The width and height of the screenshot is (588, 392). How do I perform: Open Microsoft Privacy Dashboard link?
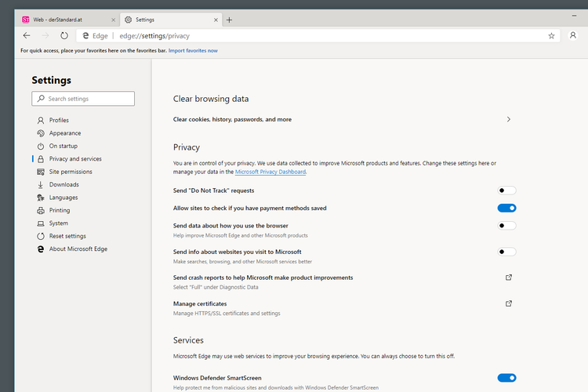(x=270, y=172)
